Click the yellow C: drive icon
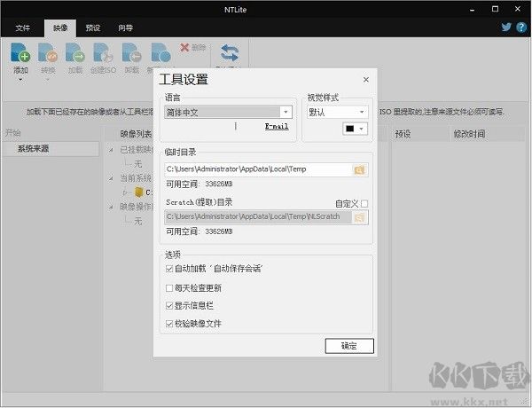This screenshot has height=408, width=532. click(x=138, y=192)
